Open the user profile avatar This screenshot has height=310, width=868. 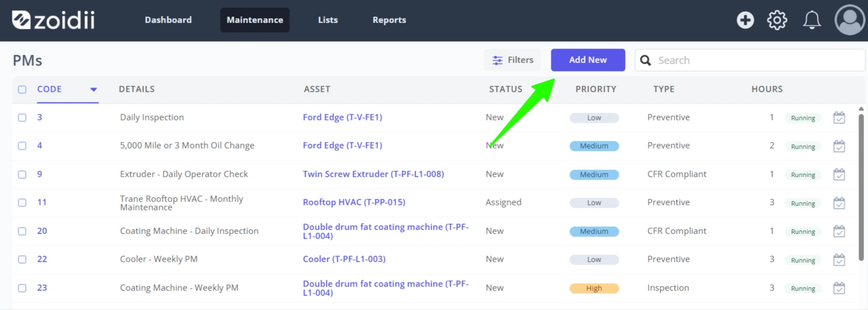pos(850,20)
